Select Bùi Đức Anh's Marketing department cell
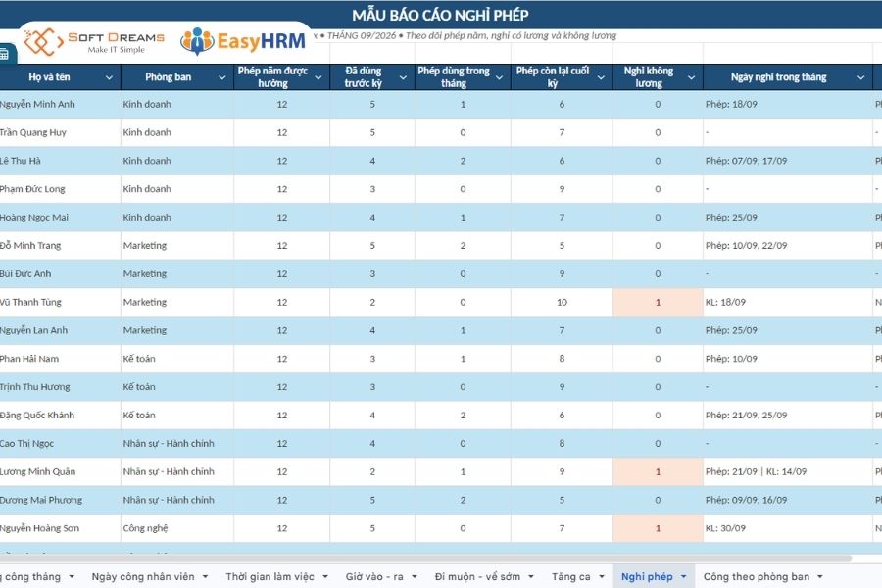The height and width of the screenshot is (588, 882). [x=177, y=274]
